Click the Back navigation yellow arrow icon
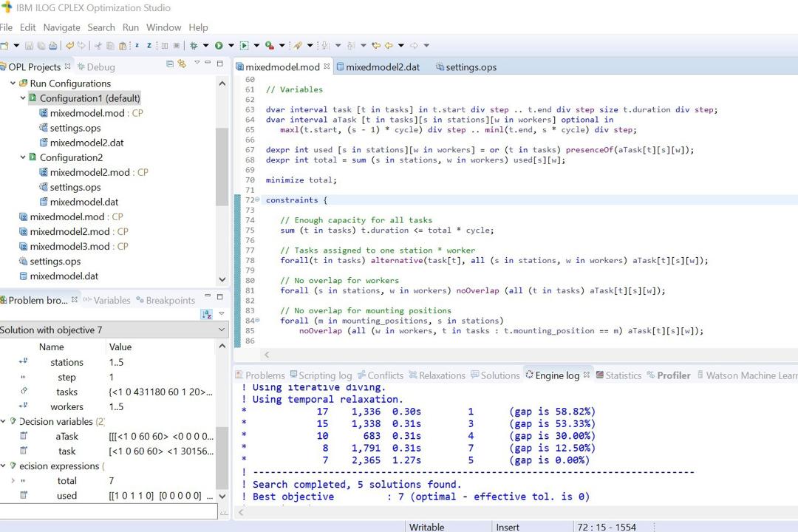Viewport: 798px width, 532px height. 389,45
